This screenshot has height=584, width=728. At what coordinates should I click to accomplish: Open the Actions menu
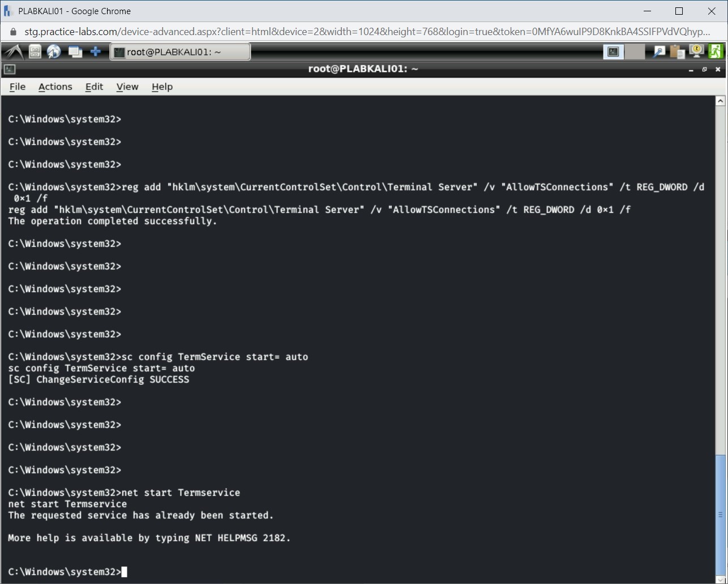pos(55,87)
